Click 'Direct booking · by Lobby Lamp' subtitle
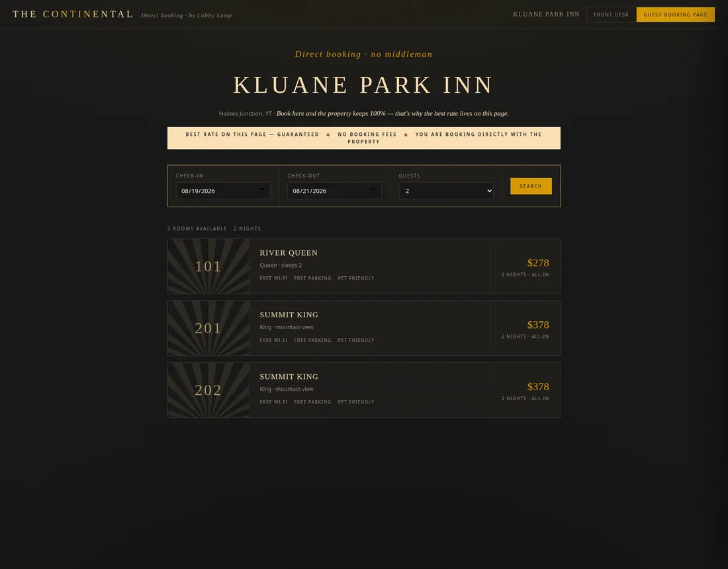The image size is (728, 569). (186, 15)
